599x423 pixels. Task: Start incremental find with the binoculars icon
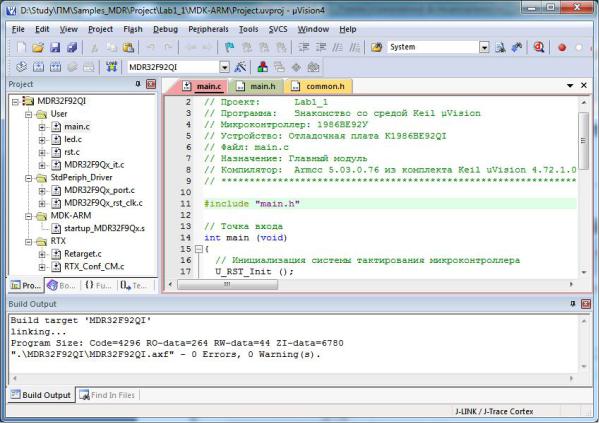(x=517, y=47)
